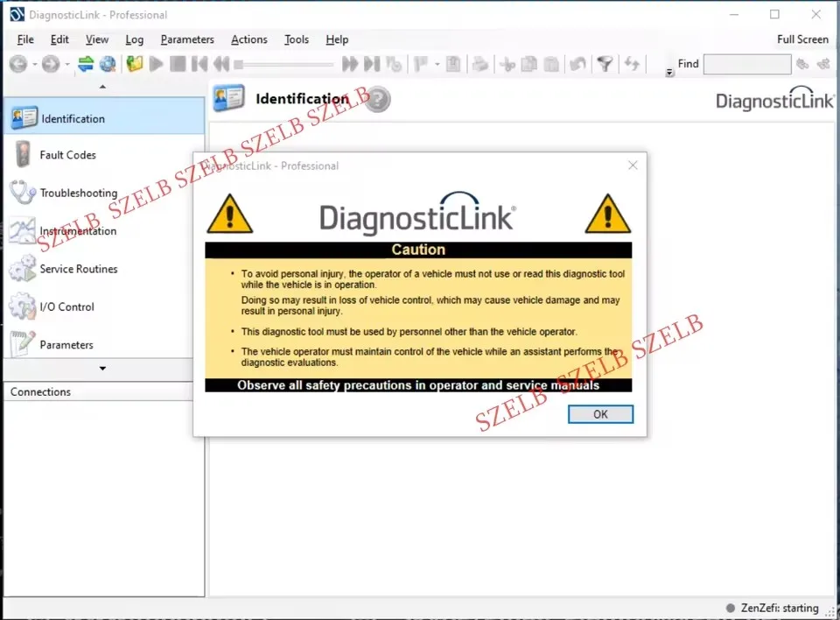
Task: Click the DiagnosticLink app icon in title bar
Action: click(x=17, y=15)
